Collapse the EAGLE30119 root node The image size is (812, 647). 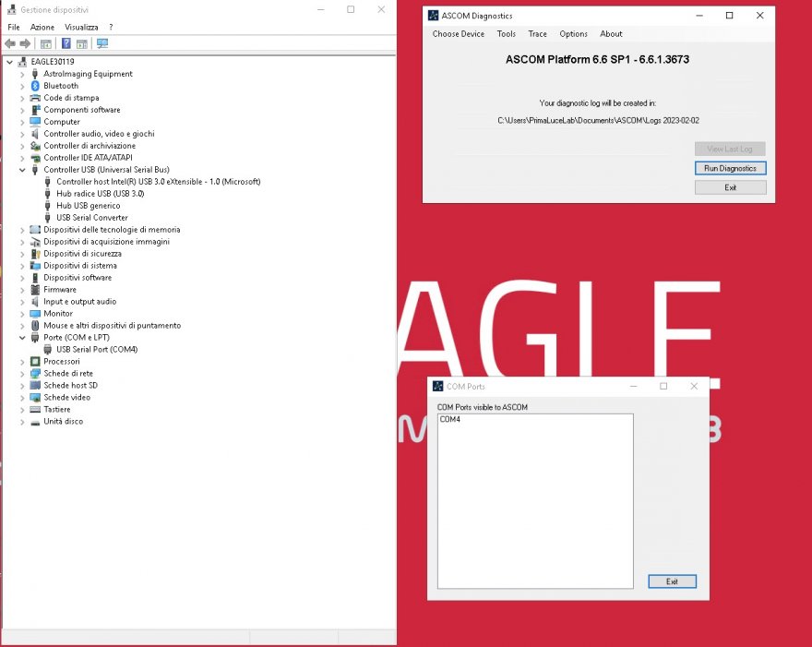tap(10, 62)
